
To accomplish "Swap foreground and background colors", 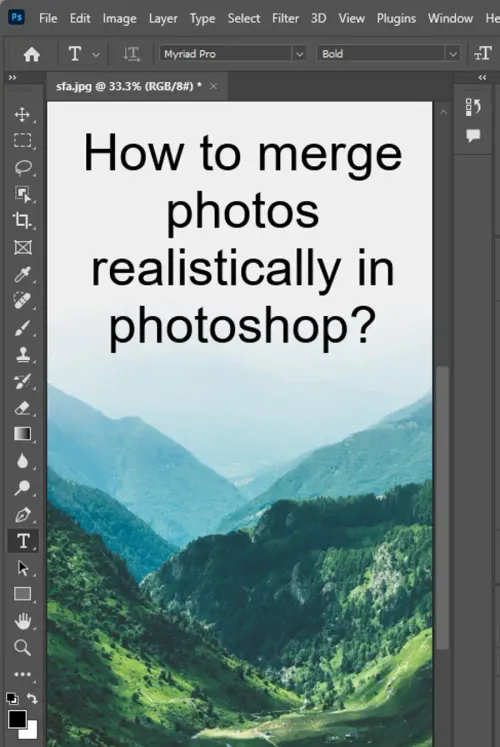I will (32, 698).
